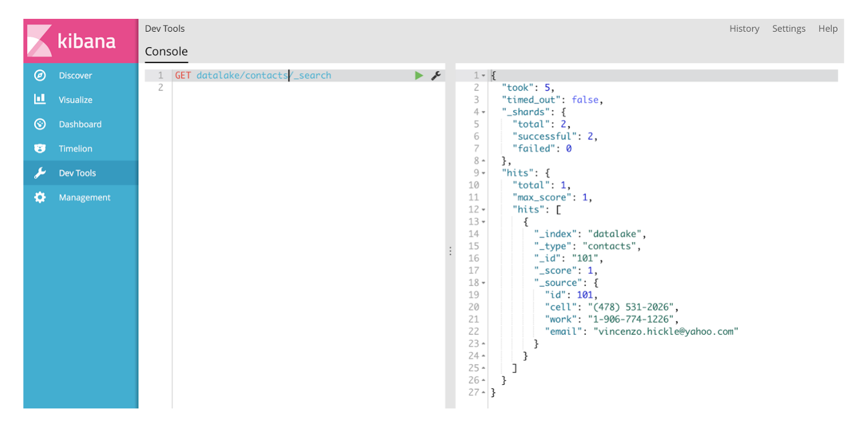The image size is (868, 432).
Task: Open the History link
Action: tap(744, 28)
